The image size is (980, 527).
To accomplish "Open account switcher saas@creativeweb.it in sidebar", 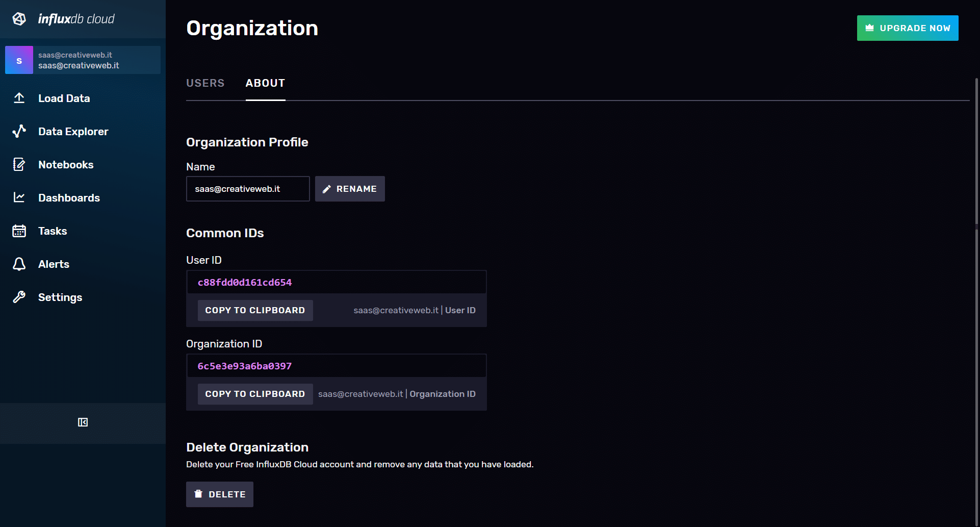I will (83, 60).
